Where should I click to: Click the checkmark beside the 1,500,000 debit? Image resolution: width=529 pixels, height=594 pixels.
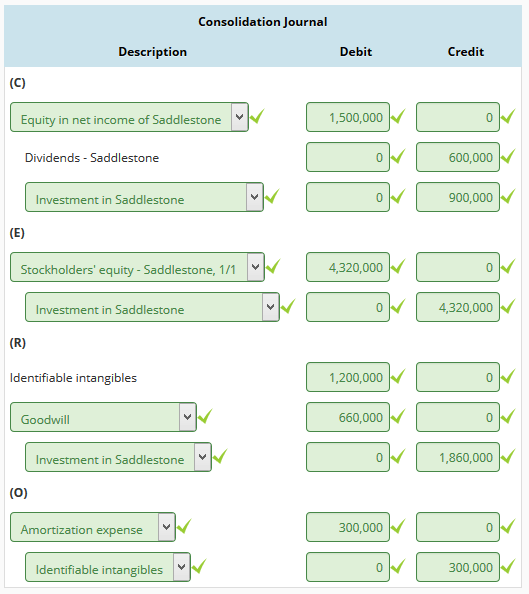pyautogui.click(x=398, y=116)
